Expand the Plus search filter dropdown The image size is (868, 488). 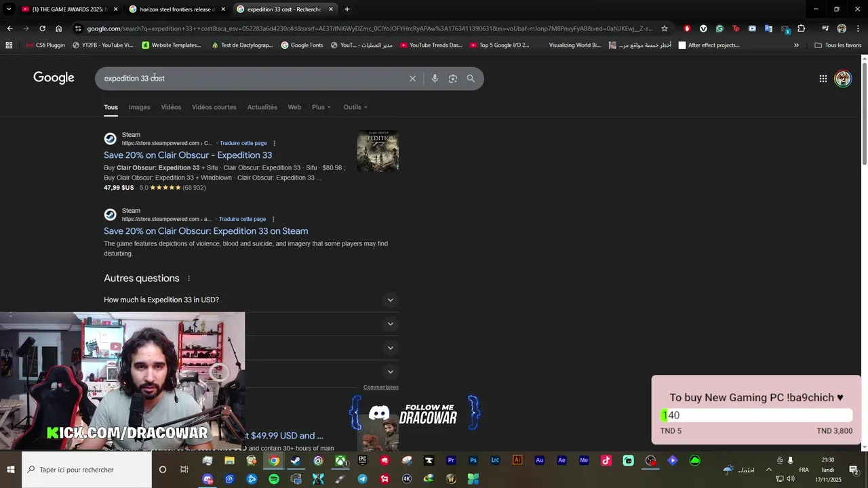tap(321, 107)
